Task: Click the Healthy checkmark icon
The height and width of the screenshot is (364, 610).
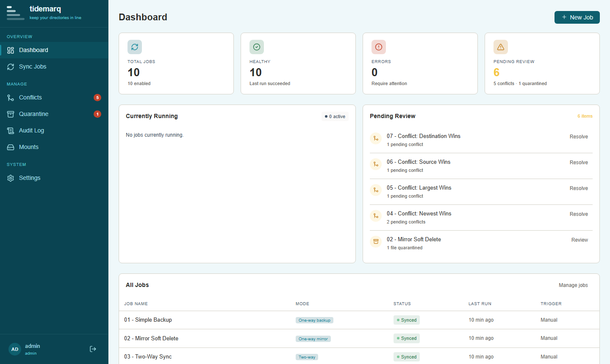Action: [257, 47]
